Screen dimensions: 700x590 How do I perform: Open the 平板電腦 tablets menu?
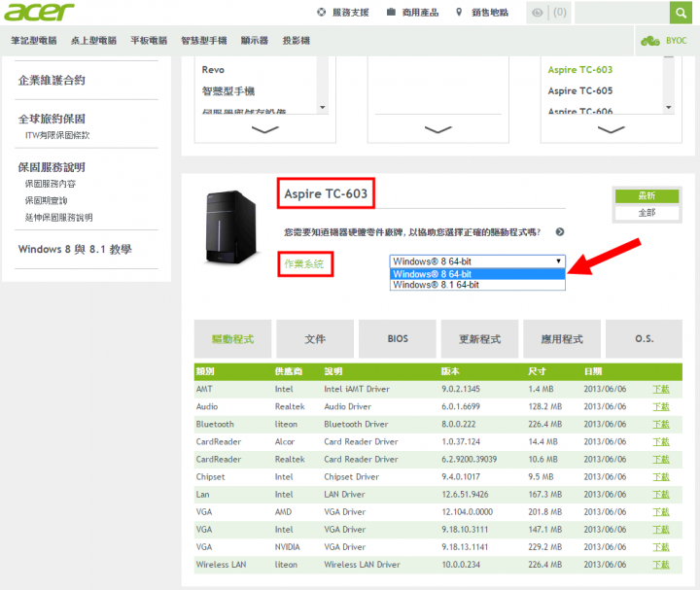pos(149,41)
